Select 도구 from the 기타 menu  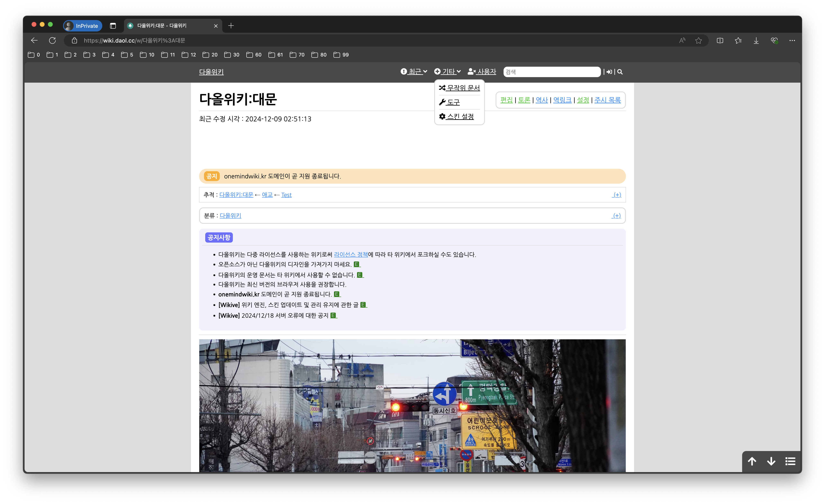pos(449,102)
